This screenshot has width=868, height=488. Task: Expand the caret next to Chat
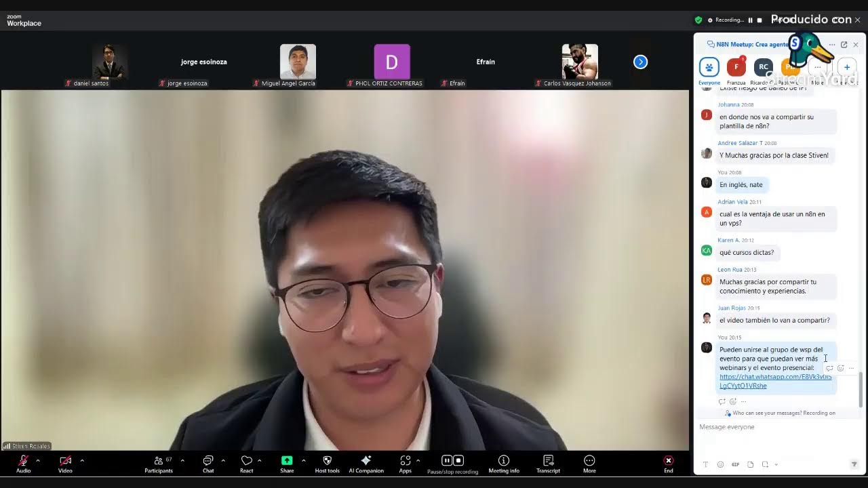[x=223, y=460]
